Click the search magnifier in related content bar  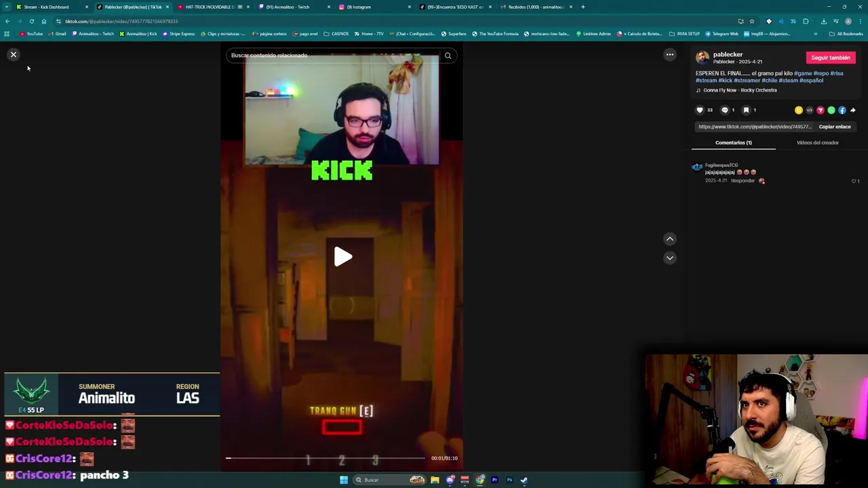(448, 56)
